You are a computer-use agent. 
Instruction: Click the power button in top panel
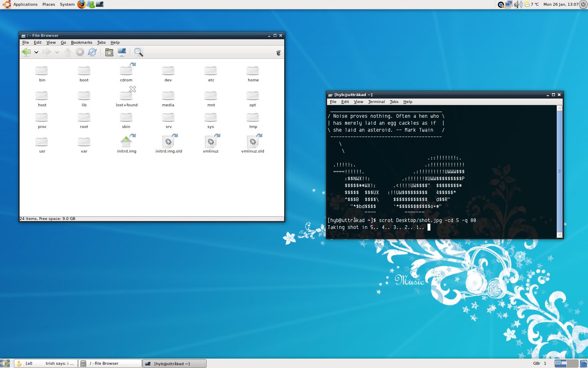point(583,4)
